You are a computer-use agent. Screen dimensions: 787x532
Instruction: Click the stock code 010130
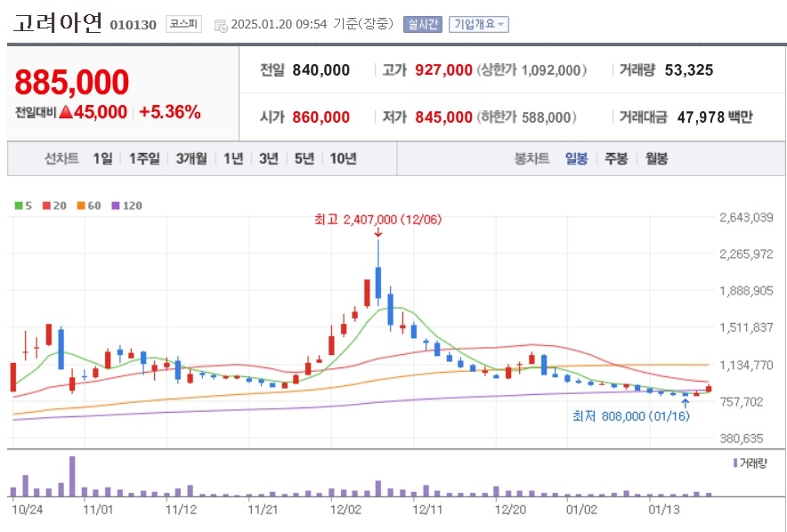[x=133, y=25]
